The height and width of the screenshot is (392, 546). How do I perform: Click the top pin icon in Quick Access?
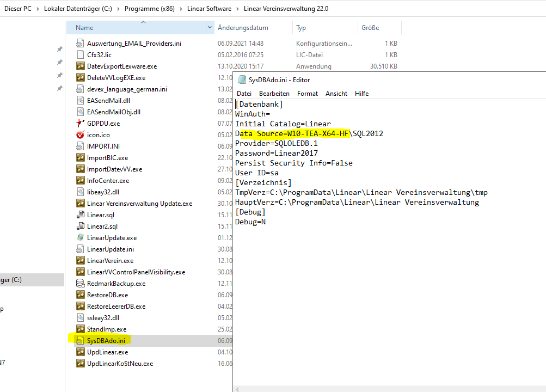pyautogui.click(x=59, y=49)
